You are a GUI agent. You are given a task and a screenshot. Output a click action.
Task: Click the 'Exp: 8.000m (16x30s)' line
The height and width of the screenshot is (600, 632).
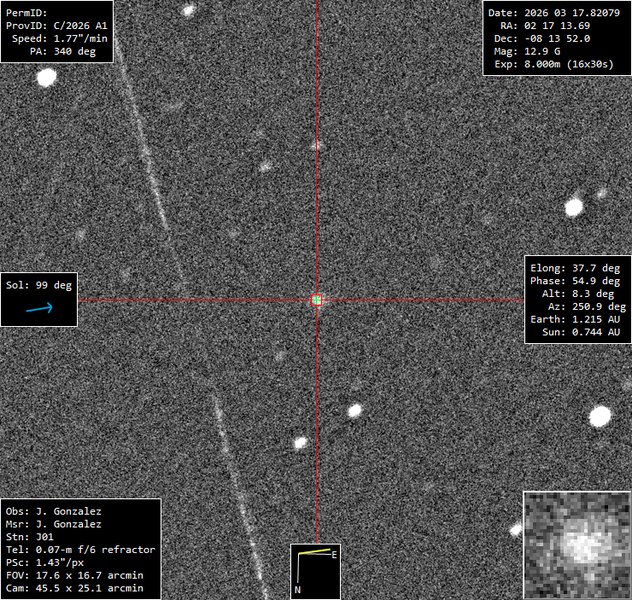tap(554, 64)
